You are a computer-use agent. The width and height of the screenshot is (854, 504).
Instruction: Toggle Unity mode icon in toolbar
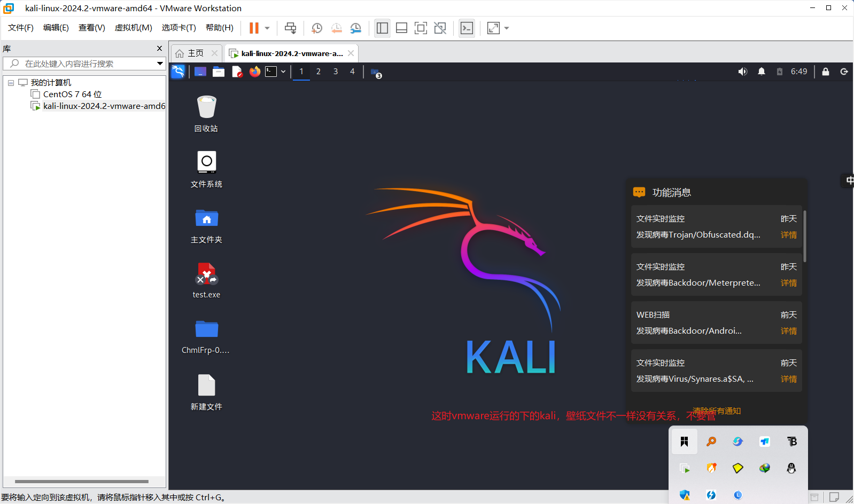(440, 28)
